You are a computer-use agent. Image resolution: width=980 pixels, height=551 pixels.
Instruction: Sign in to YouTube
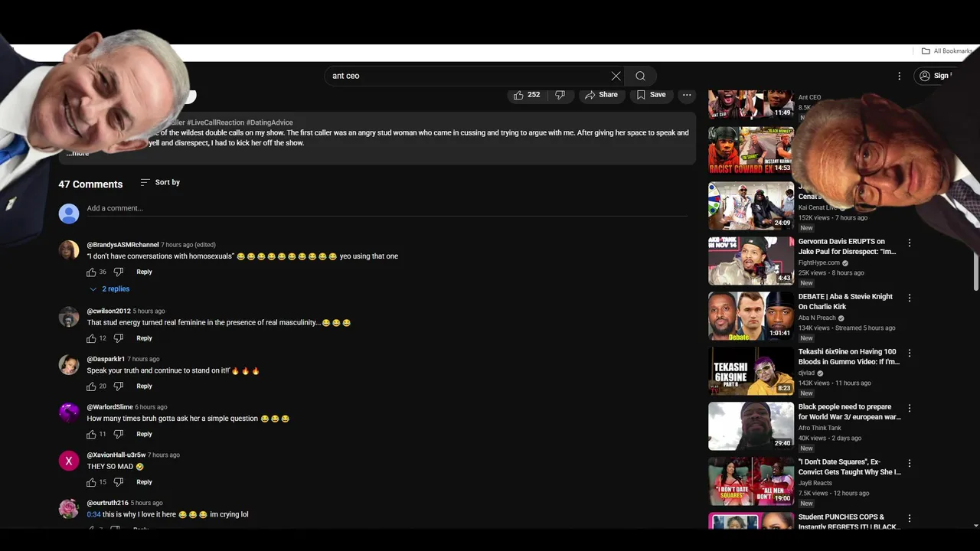[x=935, y=76]
